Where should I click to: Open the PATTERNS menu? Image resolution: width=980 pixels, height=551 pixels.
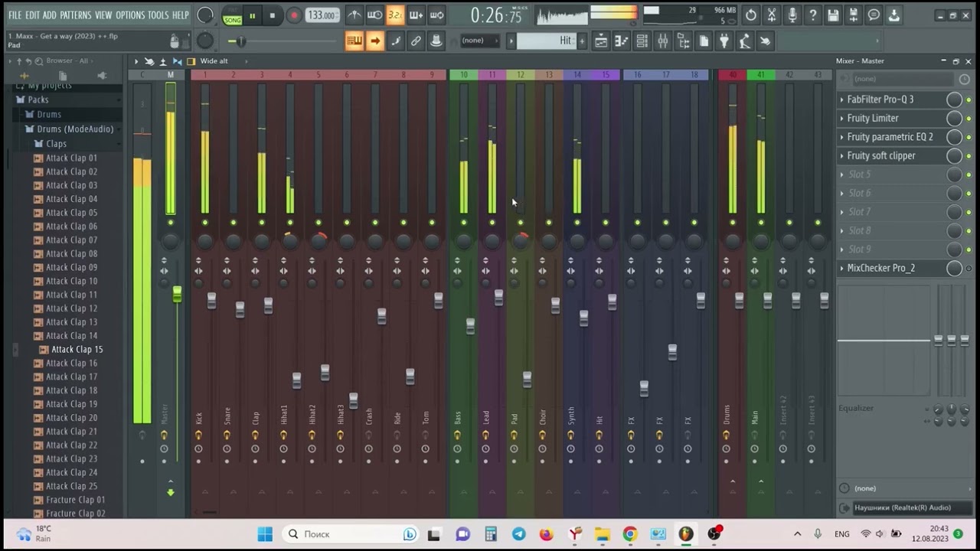pos(75,15)
